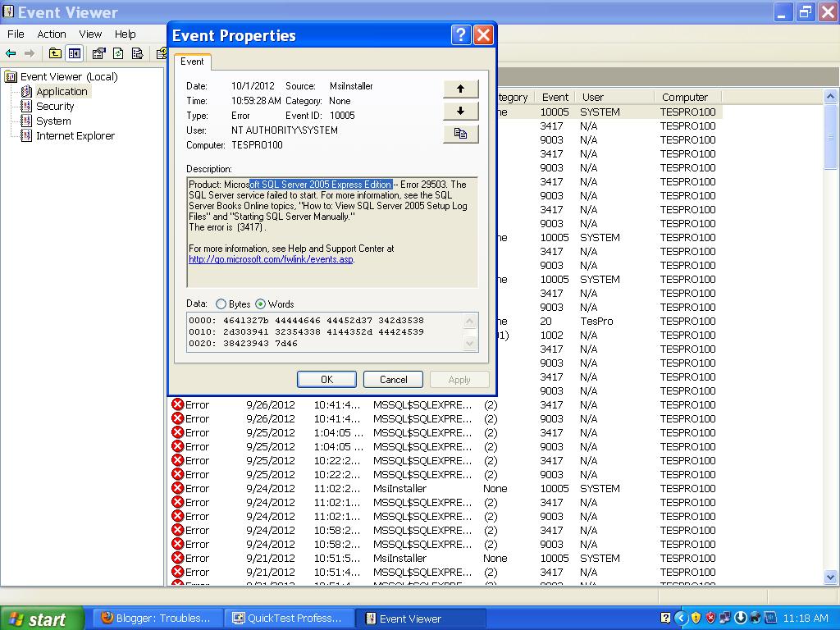Click error icon of 9/21/2012 MsiInstaller row
The height and width of the screenshot is (630, 840).
[x=178, y=558]
